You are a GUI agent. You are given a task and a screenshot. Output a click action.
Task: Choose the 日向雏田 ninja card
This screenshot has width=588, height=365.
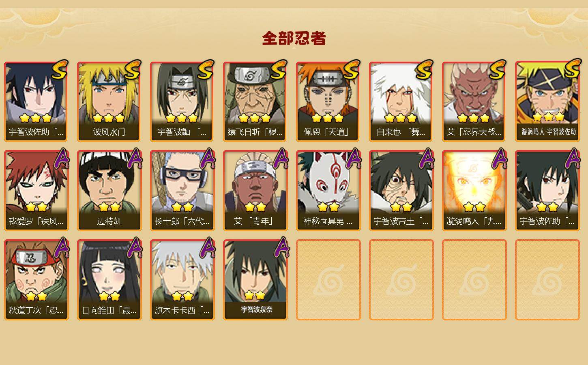pyautogui.click(x=109, y=280)
